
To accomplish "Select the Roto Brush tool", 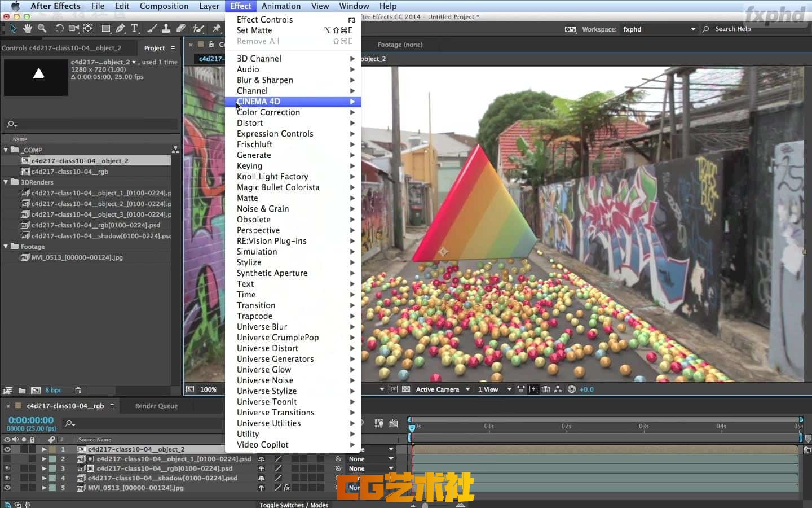I will (x=198, y=28).
